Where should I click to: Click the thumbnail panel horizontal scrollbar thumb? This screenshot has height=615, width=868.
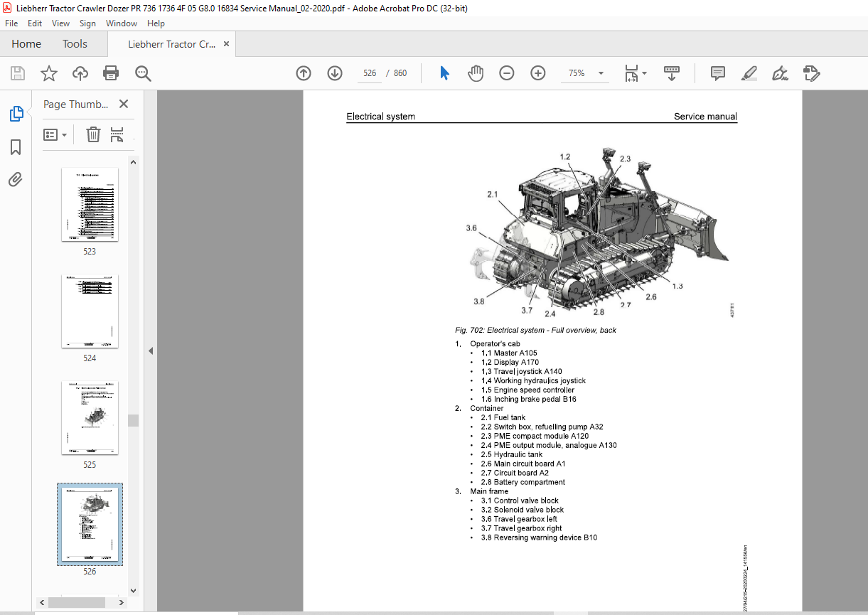(77, 602)
